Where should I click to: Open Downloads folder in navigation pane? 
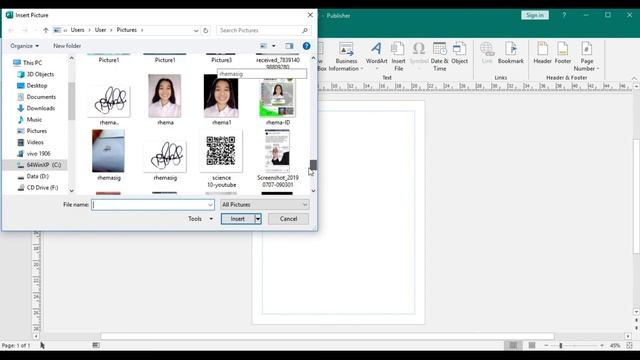tap(40, 108)
